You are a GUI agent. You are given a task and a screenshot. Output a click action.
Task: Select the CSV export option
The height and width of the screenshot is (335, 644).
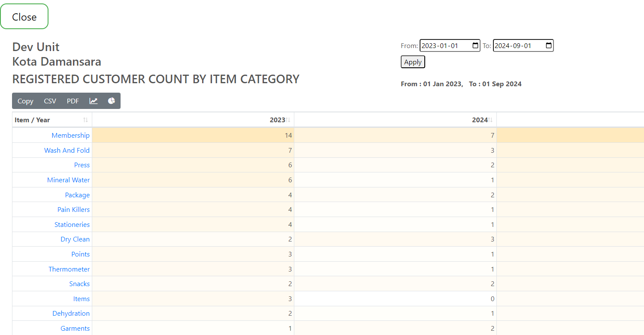pyautogui.click(x=50, y=101)
